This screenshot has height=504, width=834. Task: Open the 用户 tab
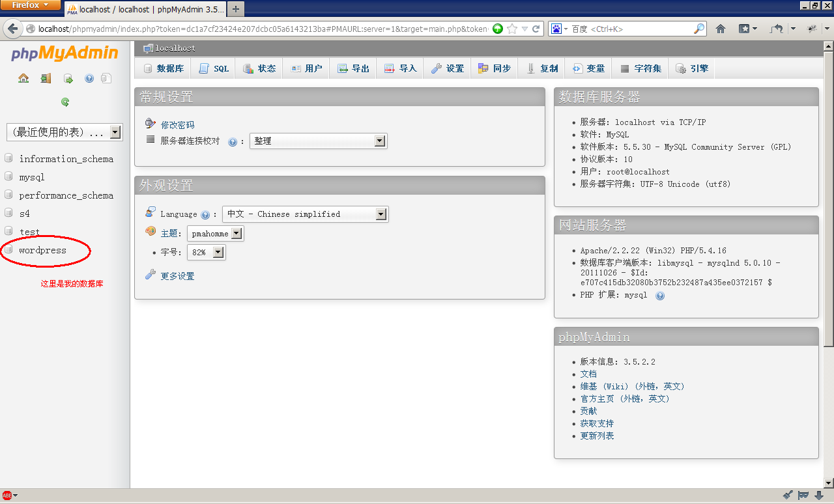(306, 68)
